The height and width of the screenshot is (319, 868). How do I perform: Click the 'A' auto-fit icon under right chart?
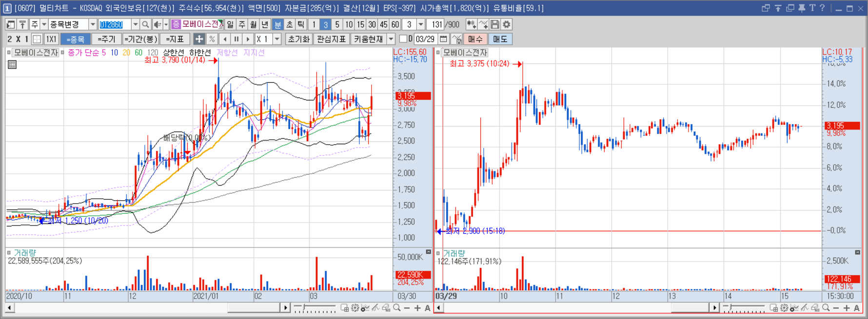[x=857, y=308]
